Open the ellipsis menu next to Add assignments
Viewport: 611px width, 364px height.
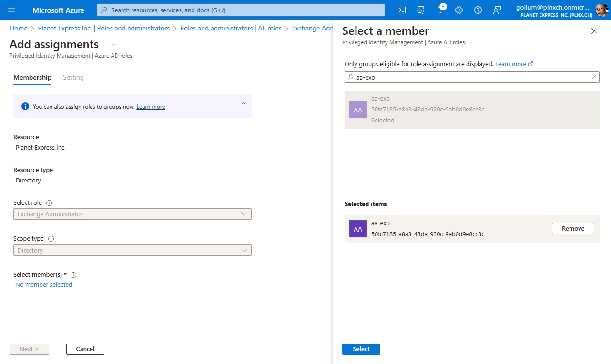point(114,44)
